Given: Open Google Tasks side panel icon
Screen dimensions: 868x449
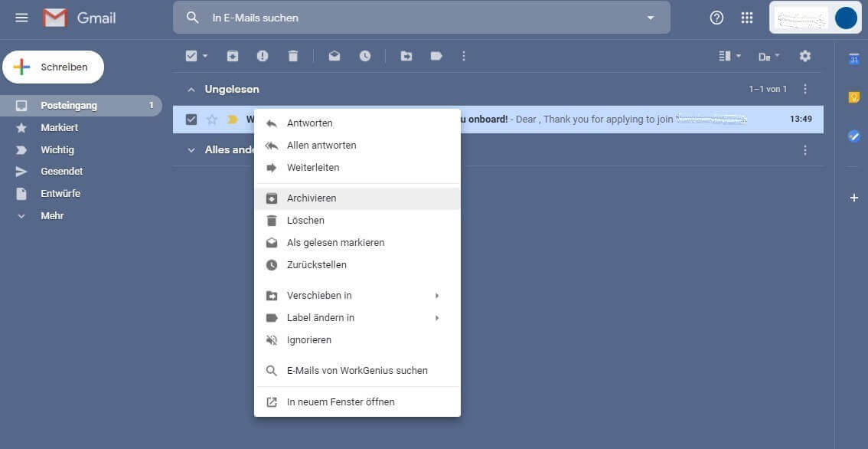Looking at the screenshot, I should pos(853,136).
